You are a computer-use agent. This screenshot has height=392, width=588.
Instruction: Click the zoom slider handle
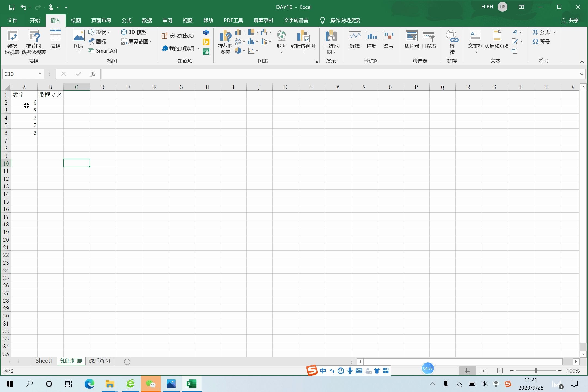click(536, 371)
